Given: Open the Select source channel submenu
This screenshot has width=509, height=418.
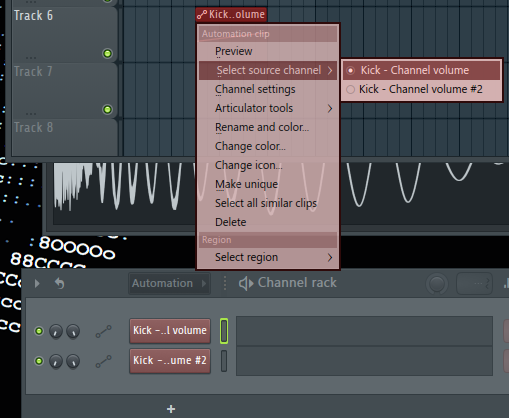Looking at the screenshot, I should click(268, 70).
